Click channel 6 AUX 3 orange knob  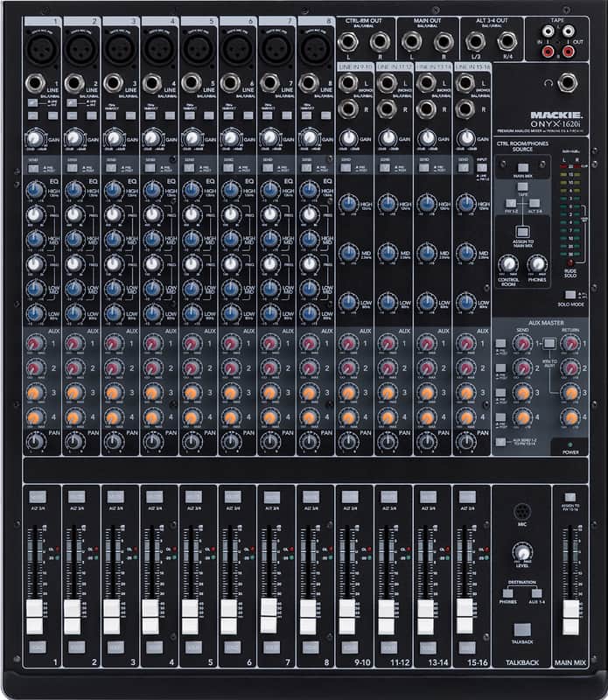(x=231, y=393)
